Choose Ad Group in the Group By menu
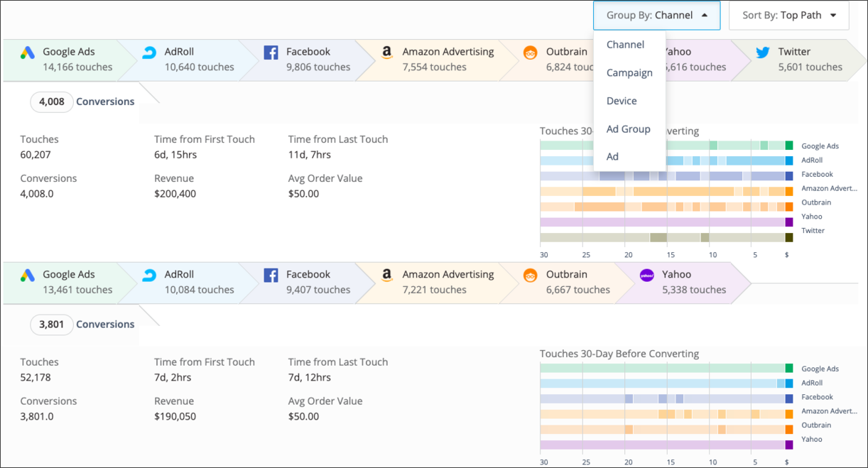The height and width of the screenshot is (468, 868). pyautogui.click(x=629, y=129)
